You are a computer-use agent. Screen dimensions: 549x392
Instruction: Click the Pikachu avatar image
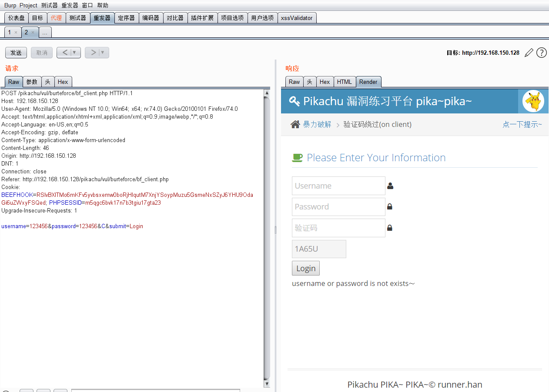[x=533, y=101]
